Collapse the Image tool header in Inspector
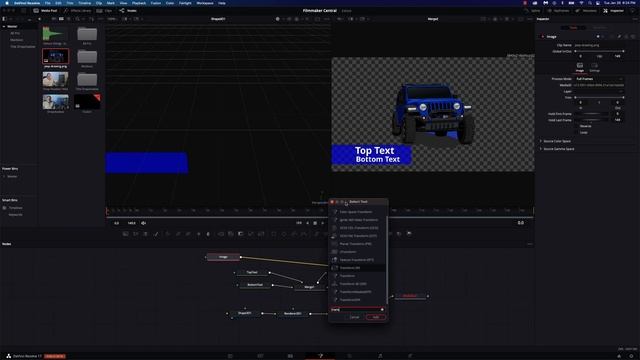The height and width of the screenshot is (360, 640). point(551,37)
